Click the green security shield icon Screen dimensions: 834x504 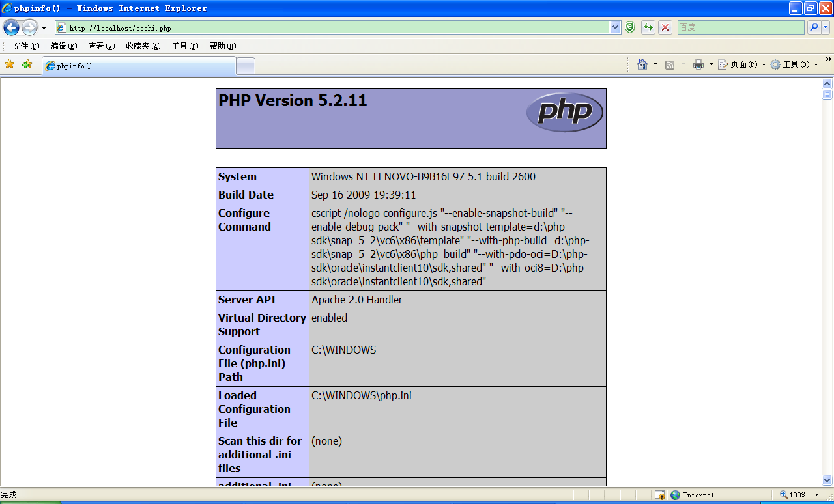[630, 27]
